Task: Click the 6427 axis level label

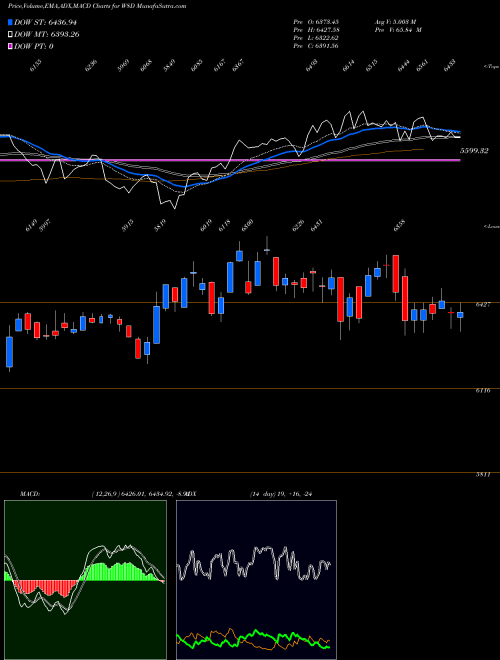Action: pos(482,305)
